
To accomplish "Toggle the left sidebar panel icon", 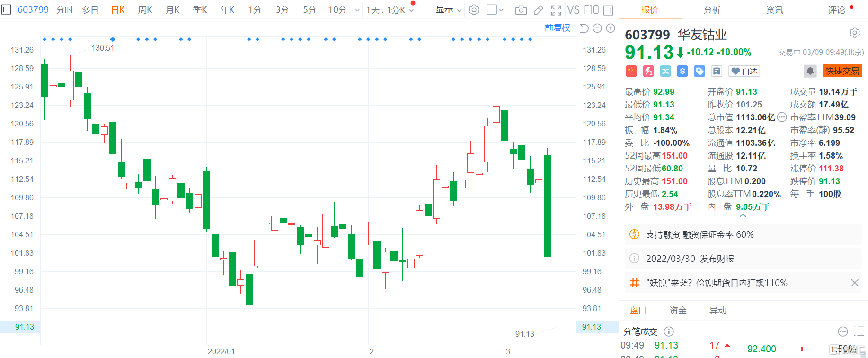I will pos(6,9).
